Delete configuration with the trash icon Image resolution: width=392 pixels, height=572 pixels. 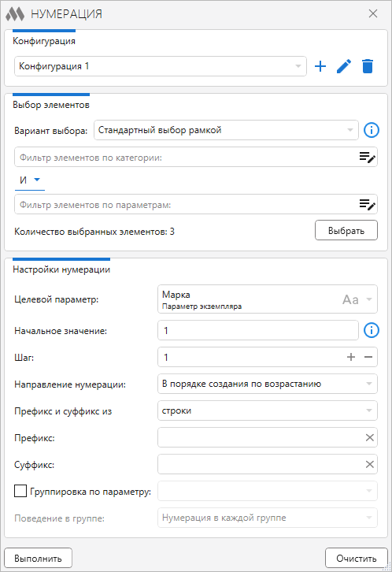[x=368, y=66]
